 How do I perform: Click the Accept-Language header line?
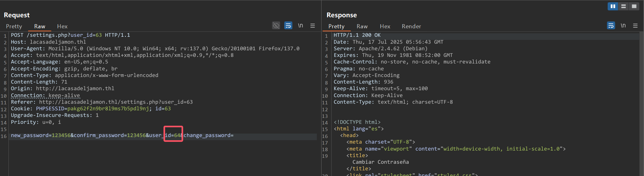click(x=59, y=62)
